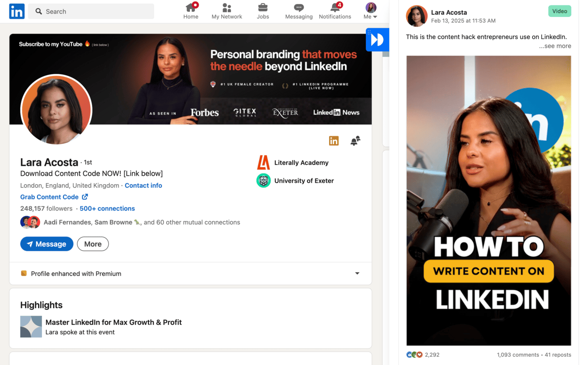This screenshot has width=588, height=365.
Task: Click the Highlights section heading
Action: coord(41,305)
